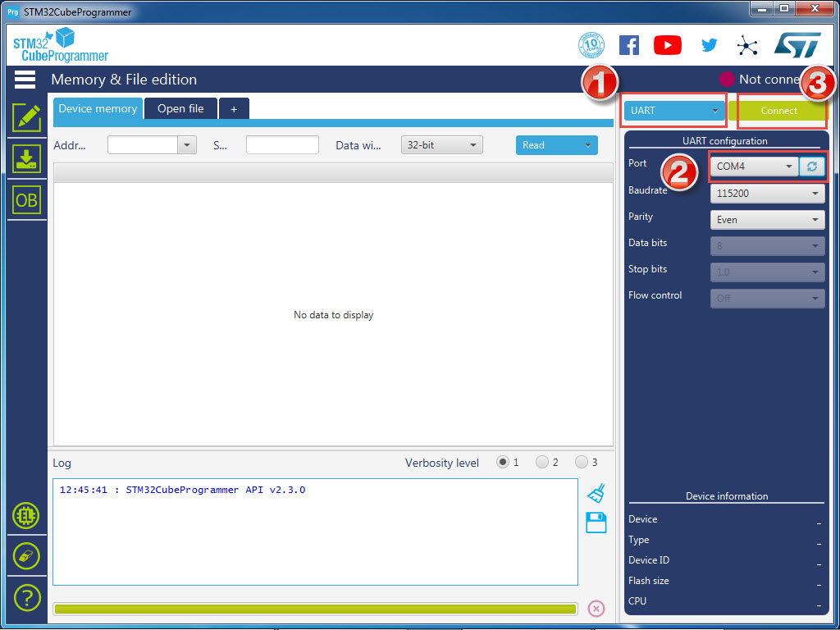This screenshot has height=630, width=840.
Task: Open the help question mark icon
Action: [x=26, y=597]
